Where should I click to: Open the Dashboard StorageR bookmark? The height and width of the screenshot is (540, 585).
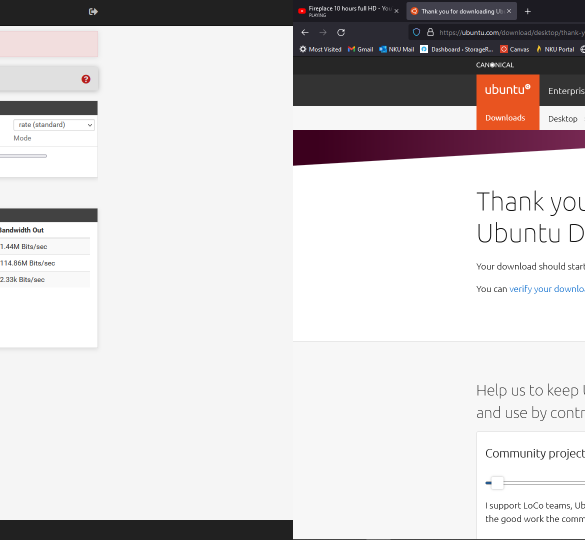coord(457,49)
